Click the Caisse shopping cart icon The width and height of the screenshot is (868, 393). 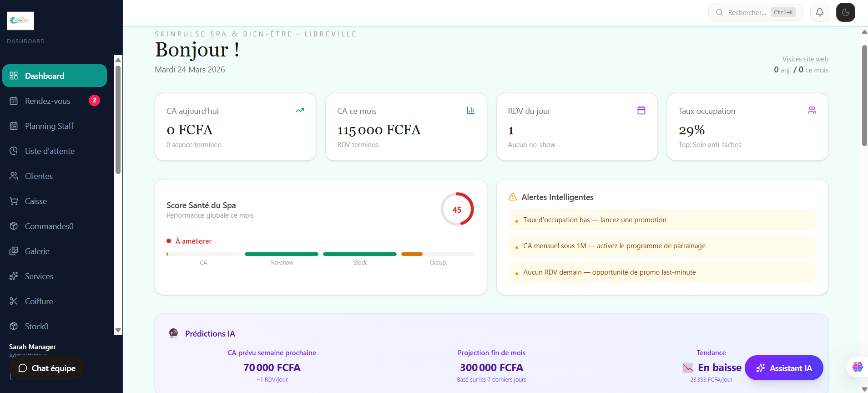click(14, 201)
